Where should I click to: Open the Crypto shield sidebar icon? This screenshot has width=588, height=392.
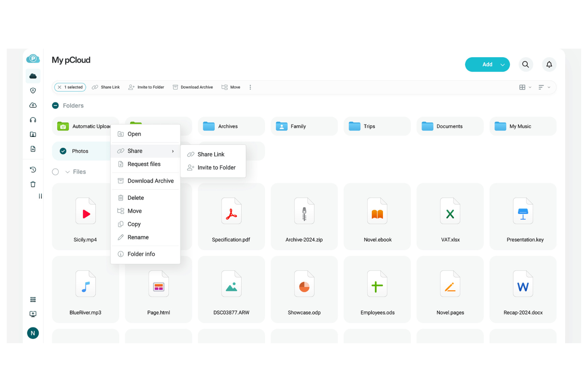(x=33, y=91)
